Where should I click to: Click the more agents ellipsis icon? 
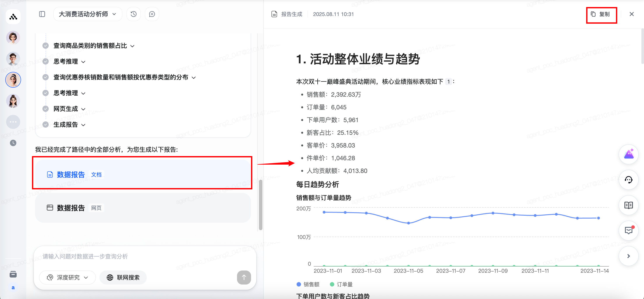pos(13,122)
